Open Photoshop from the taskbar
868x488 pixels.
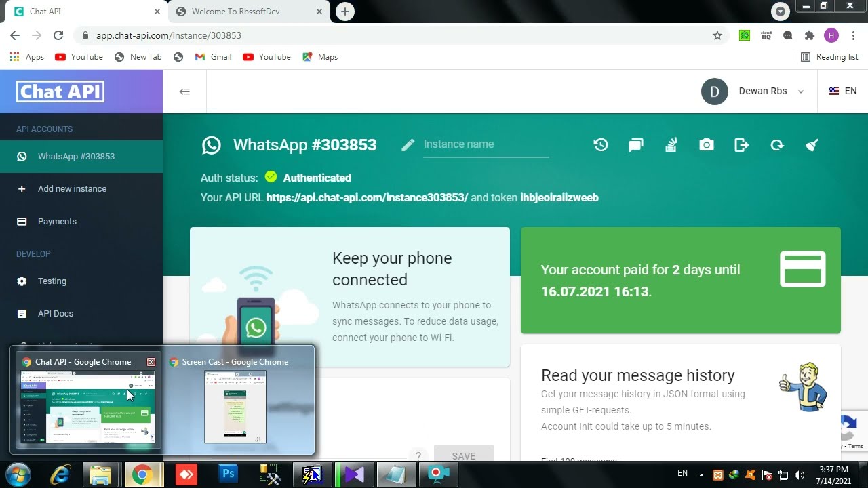coord(229,474)
